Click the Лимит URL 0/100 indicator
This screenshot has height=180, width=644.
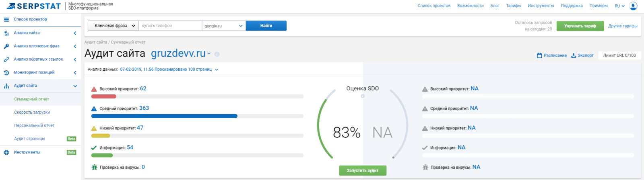(619, 55)
